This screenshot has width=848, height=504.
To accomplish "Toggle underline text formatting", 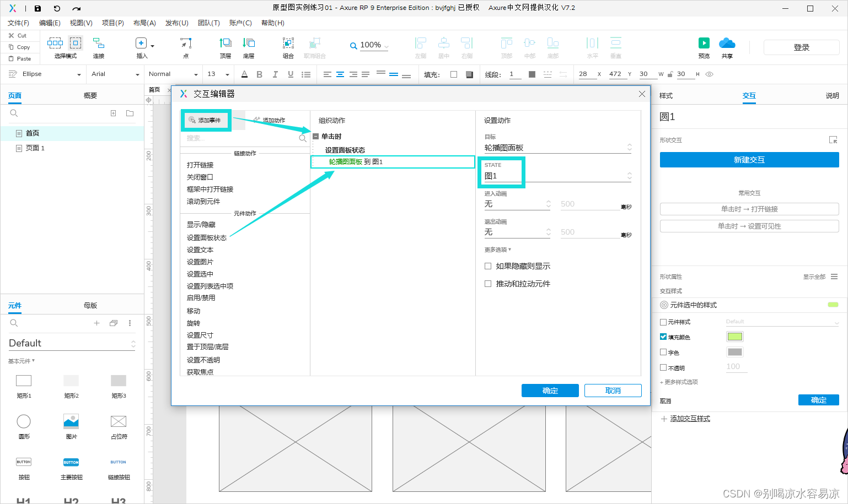I will point(291,74).
